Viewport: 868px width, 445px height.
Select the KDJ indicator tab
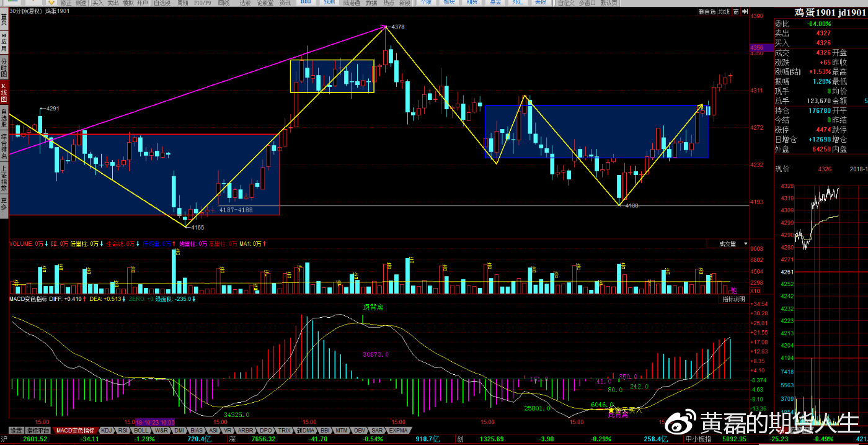pyautogui.click(x=106, y=430)
